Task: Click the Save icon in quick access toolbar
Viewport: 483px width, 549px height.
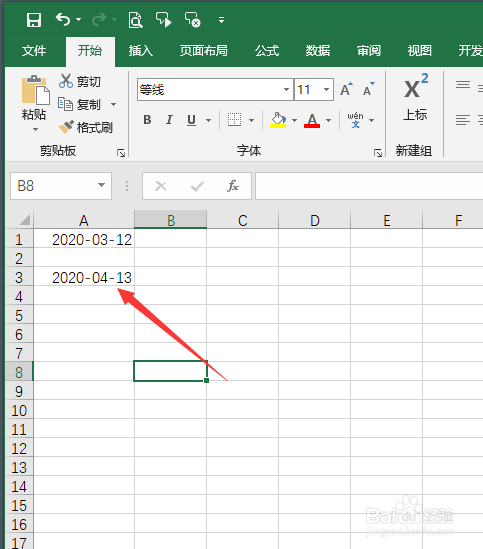Action: (x=34, y=20)
